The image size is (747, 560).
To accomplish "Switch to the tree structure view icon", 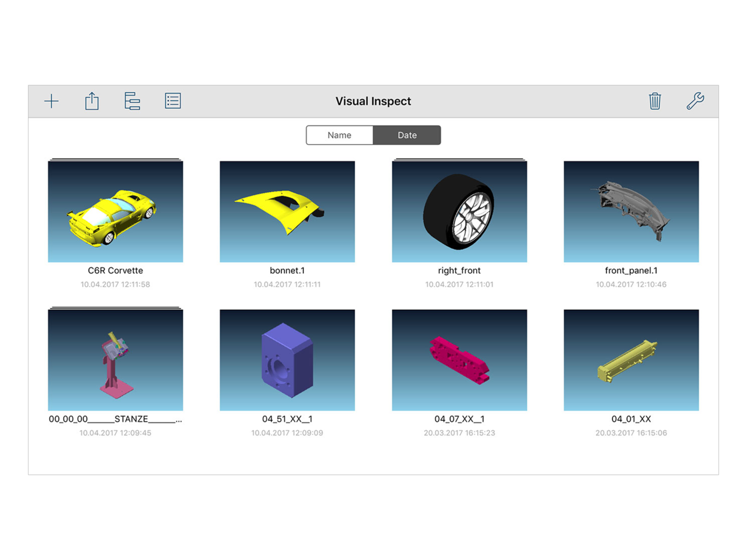I will [x=132, y=101].
